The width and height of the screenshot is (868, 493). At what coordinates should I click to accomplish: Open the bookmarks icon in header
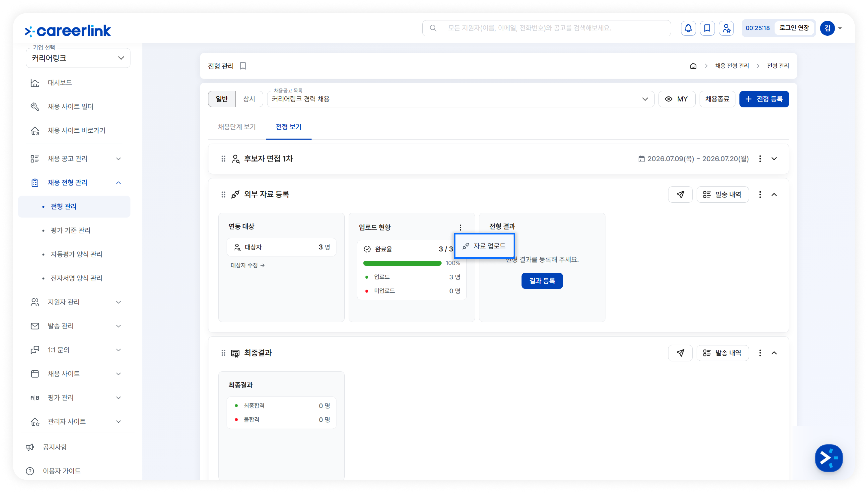[707, 28]
